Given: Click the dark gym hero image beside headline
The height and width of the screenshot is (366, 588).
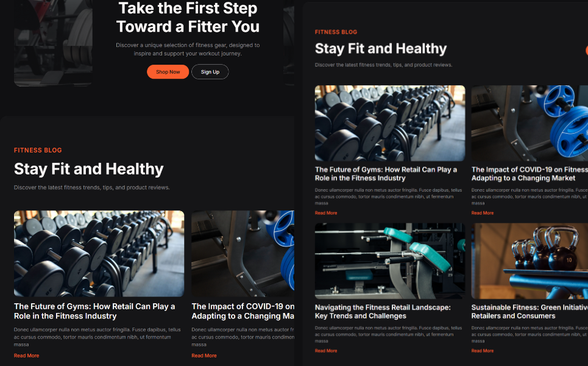Looking at the screenshot, I should 53,43.
